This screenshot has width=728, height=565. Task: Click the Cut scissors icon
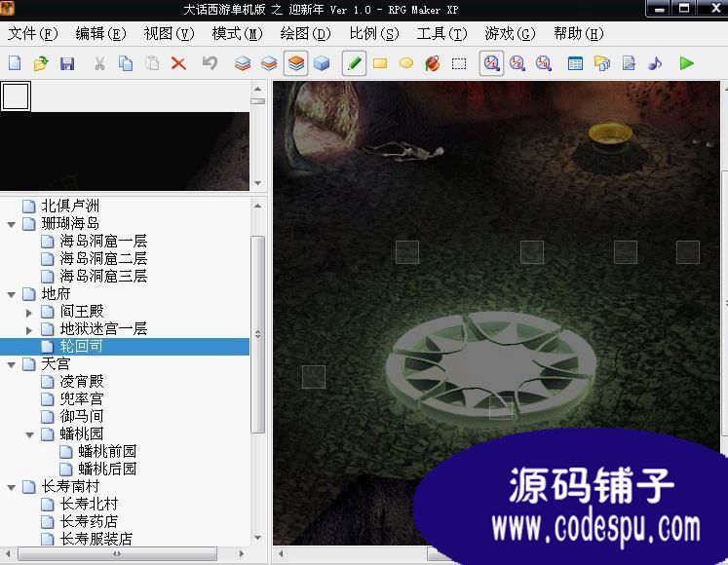pos(99,63)
